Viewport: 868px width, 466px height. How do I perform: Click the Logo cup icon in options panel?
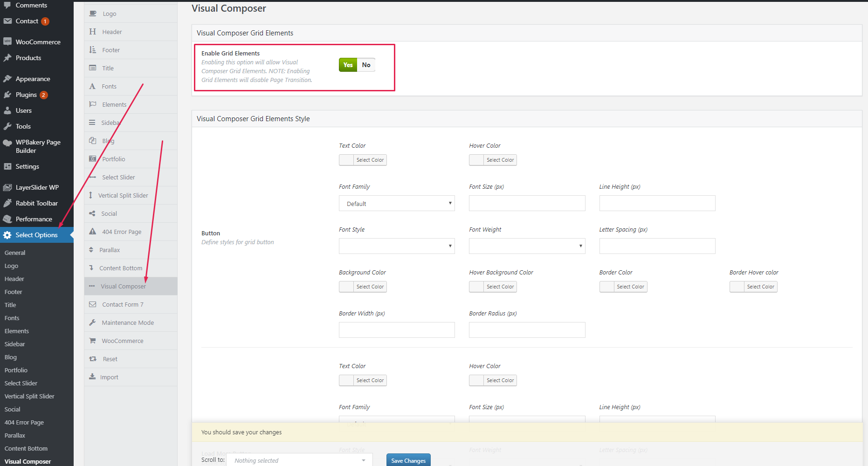click(93, 14)
